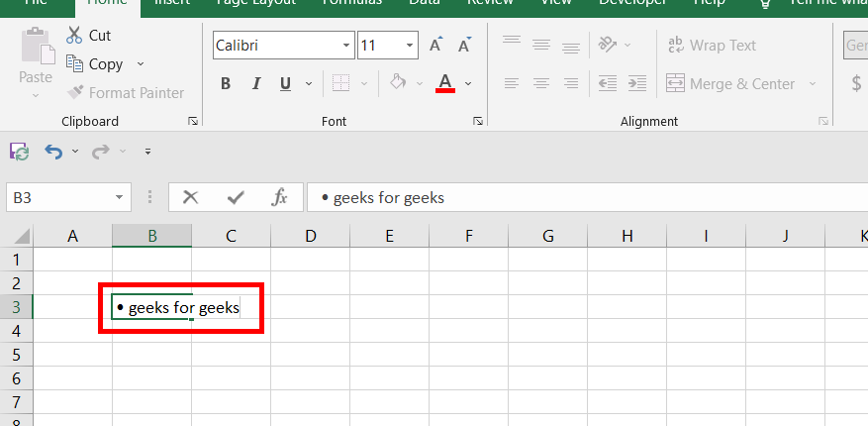
Task: Toggle Bold formatting
Action: pos(226,83)
